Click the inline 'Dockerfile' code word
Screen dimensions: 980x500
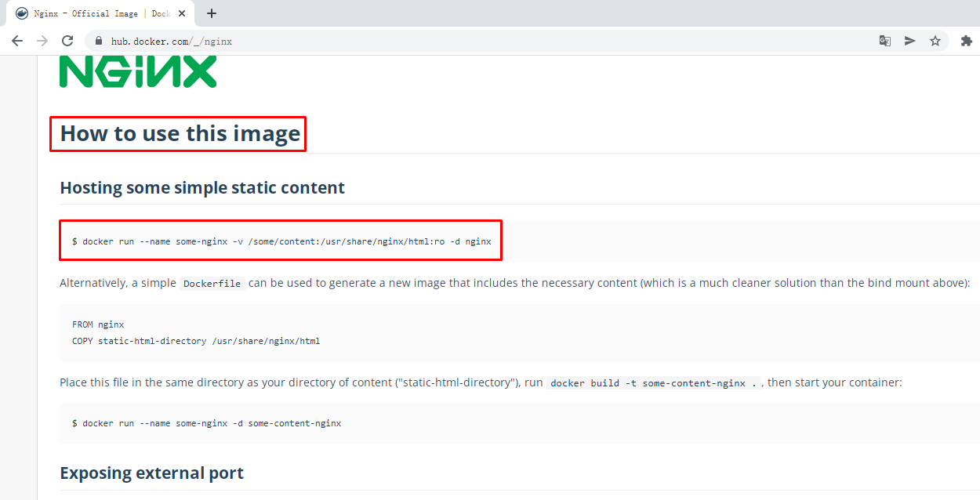[x=212, y=284]
